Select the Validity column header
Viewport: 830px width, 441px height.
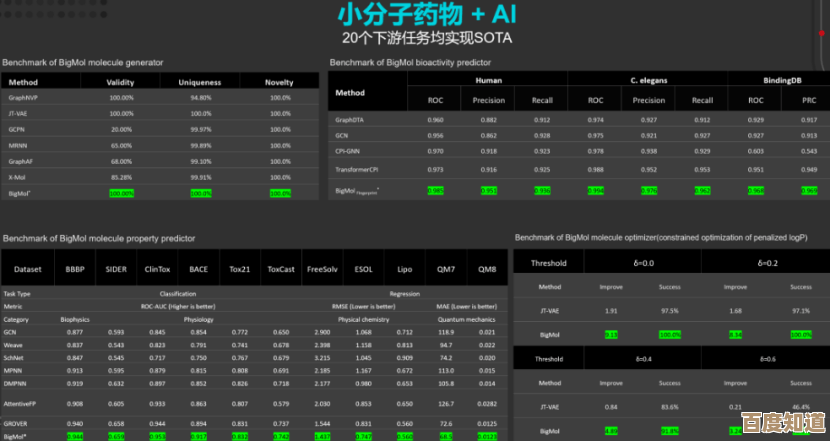click(x=121, y=81)
